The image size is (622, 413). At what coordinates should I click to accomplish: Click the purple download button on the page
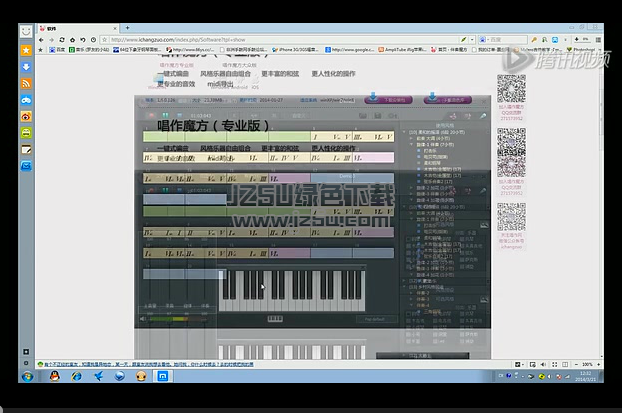[x=444, y=99]
